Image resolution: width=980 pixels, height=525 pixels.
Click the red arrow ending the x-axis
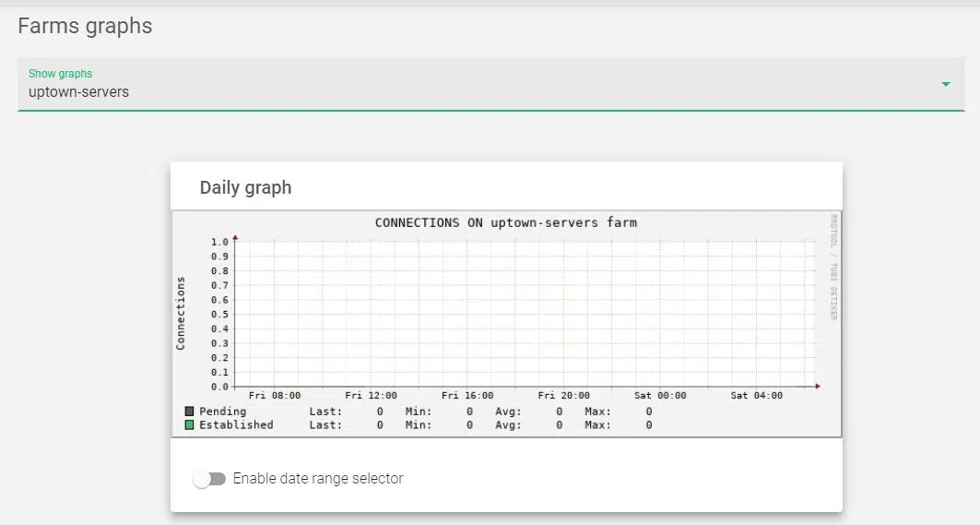[x=817, y=387]
